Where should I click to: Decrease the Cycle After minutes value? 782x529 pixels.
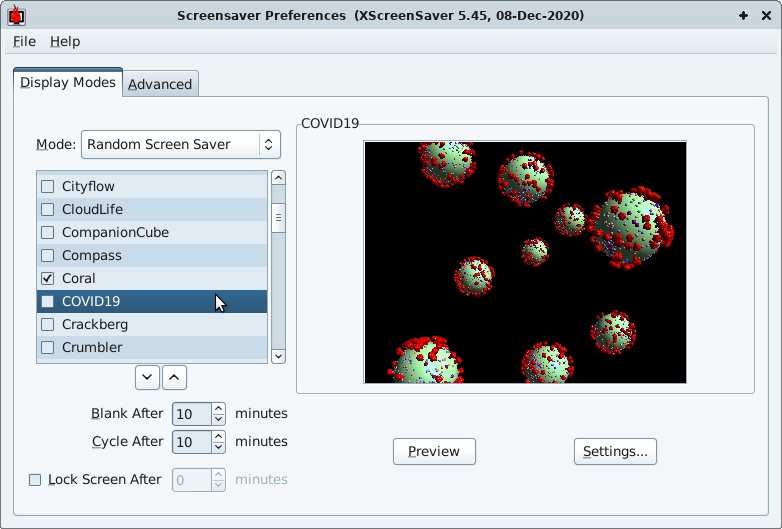[218, 447]
